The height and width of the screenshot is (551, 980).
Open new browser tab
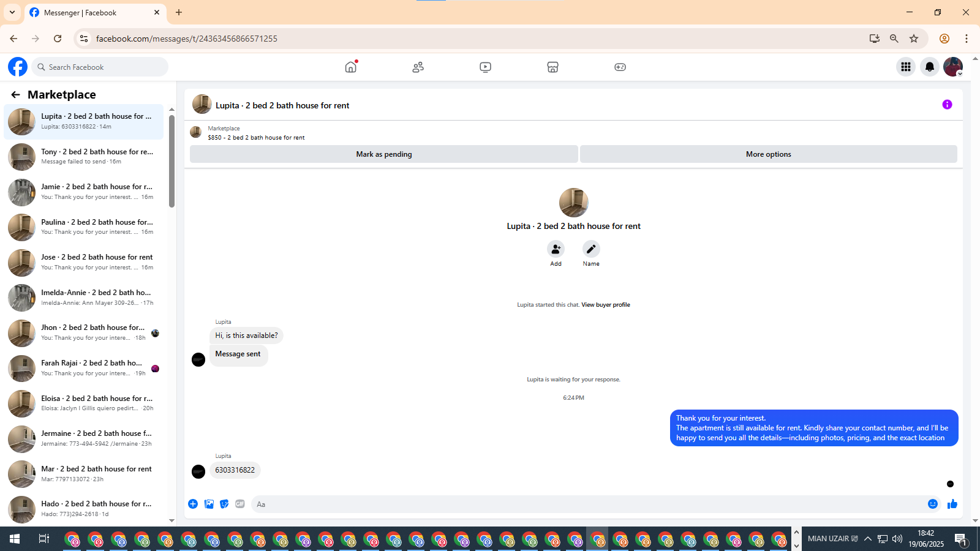[179, 12]
